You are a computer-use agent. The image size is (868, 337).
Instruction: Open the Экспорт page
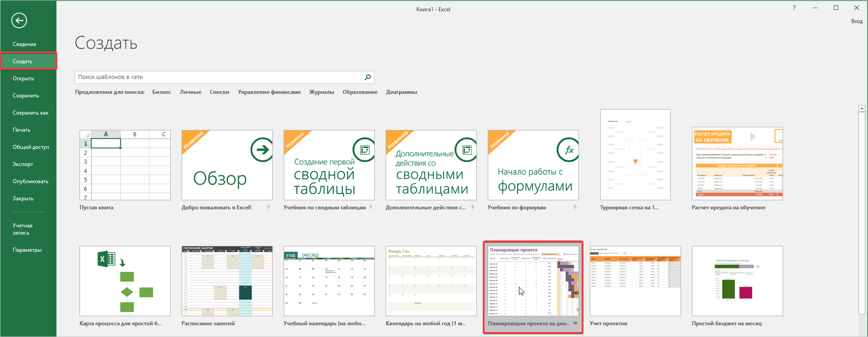23,164
